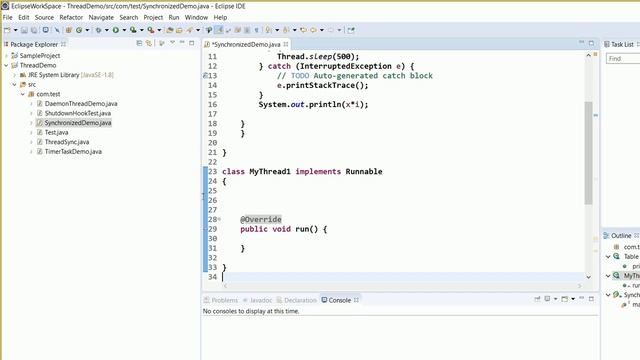Click the Open Console icon
Viewport: 640px width, 360px height.
tap(564, 299)
